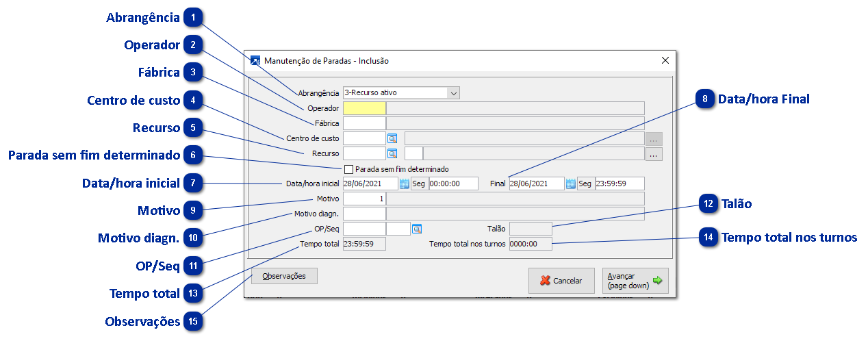This screenshot has width=868, height=341.
Task: Click the Observações button
Action: 284,276
